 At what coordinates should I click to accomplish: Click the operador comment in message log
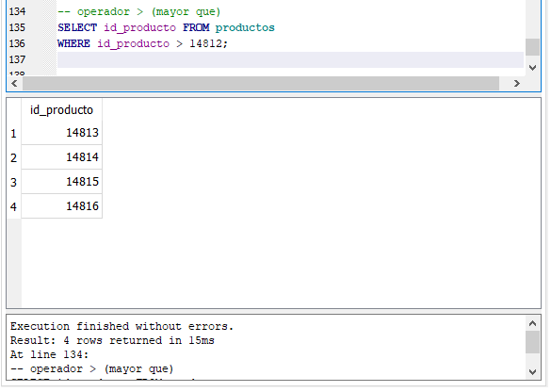point(92,368)
